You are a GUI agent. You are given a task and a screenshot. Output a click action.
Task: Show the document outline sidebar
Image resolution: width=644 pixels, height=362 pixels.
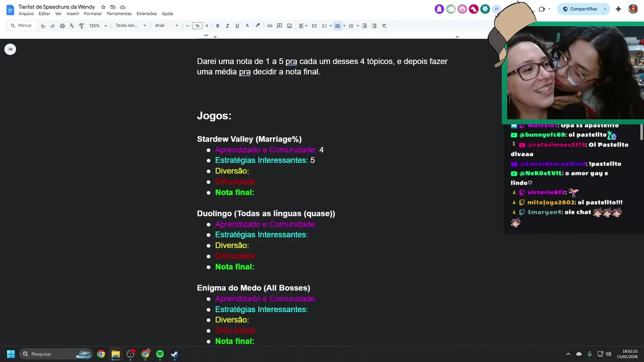point(10,49)
